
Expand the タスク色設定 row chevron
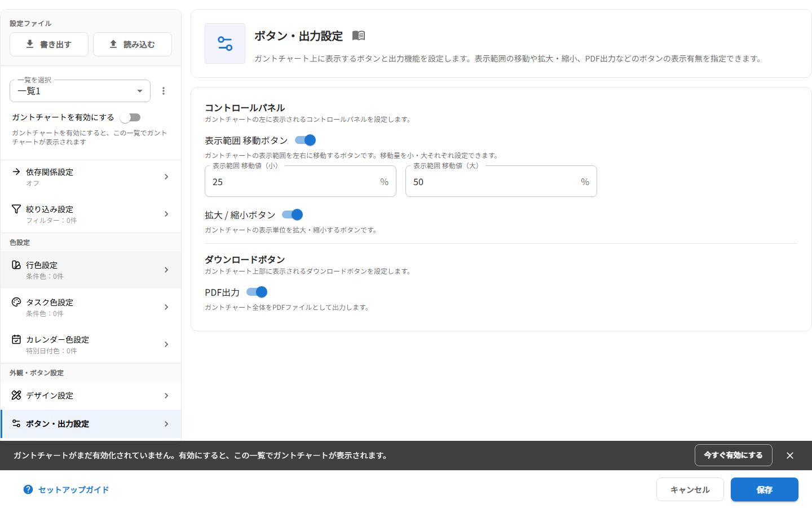click(166, 307)
